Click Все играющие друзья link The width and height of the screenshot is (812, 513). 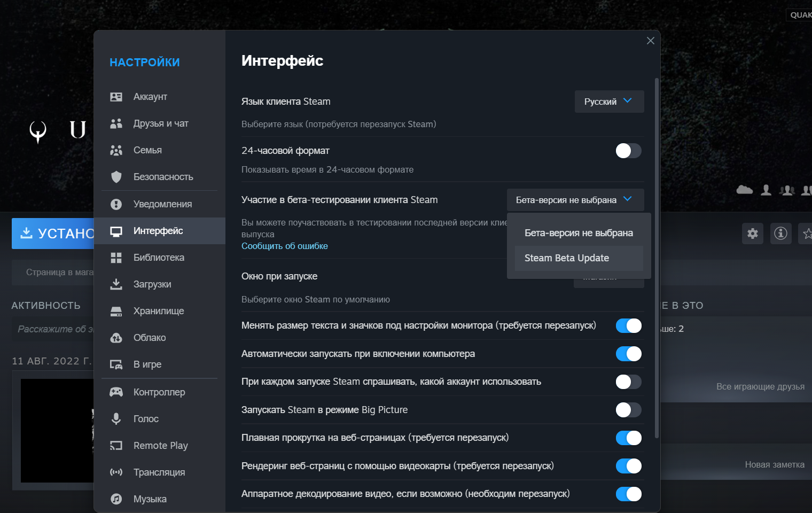(760, 386)
